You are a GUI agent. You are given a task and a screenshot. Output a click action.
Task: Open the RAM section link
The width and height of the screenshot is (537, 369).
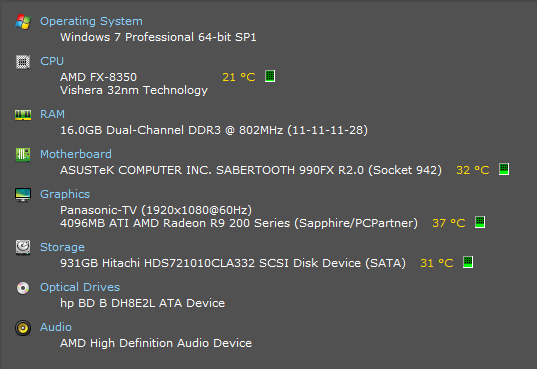(52, 114)
